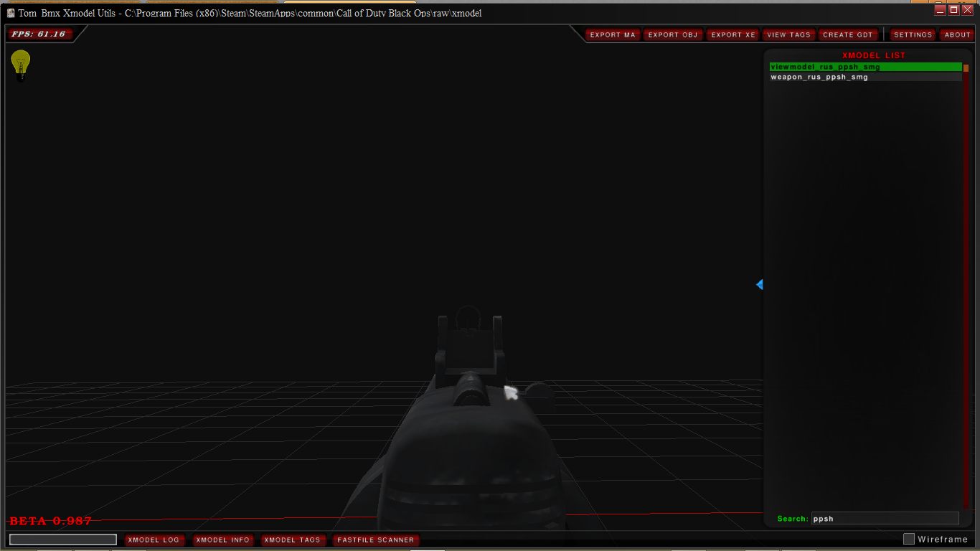Click the XMODEL LIST panel header

[x=874, y=55]
